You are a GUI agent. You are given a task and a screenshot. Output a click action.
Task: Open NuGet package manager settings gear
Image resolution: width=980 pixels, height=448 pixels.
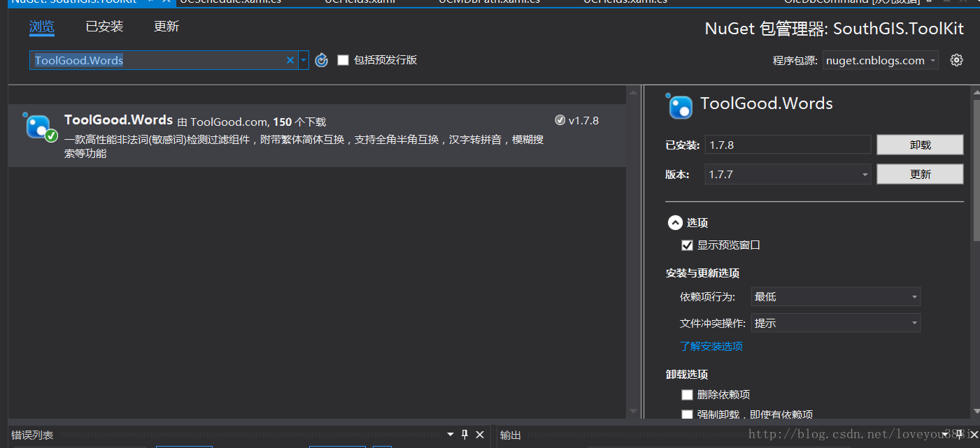coord(956,59)
